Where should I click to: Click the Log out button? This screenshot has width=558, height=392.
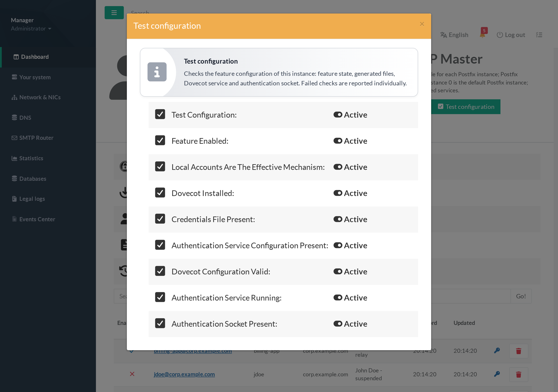(511, 35)
